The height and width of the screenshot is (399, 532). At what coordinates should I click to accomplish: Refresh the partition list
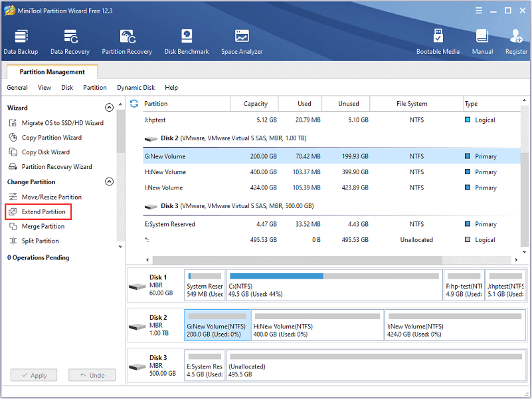click(134, 104)
